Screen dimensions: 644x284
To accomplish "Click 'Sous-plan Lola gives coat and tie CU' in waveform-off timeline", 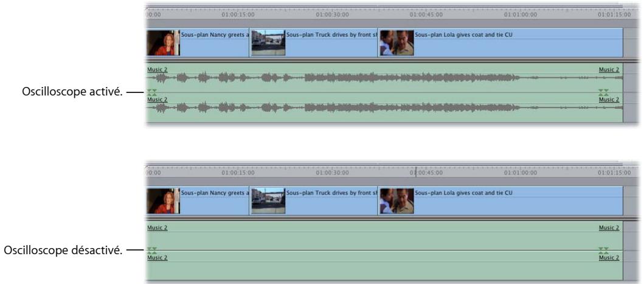I will pyautogui.click(x=464, y=193).
